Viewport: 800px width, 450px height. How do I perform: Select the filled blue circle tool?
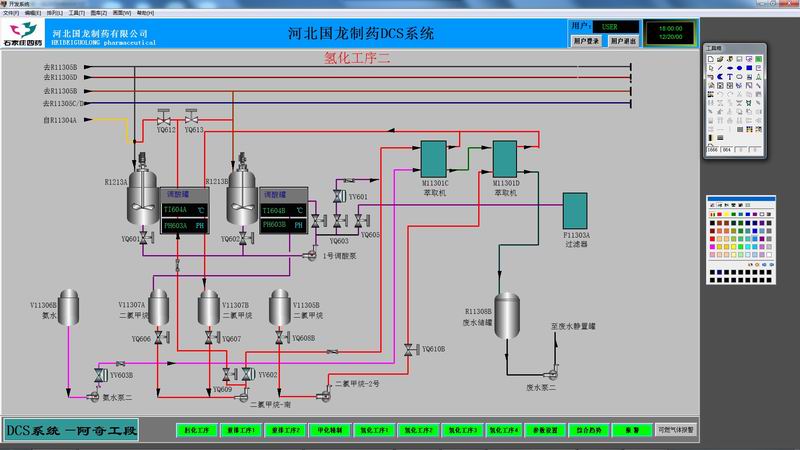pyautogui.click(x=739, y=68)
